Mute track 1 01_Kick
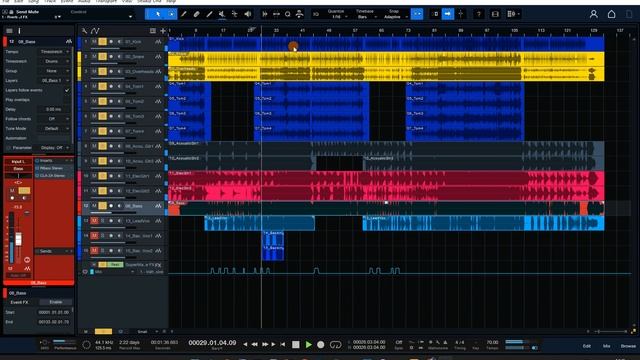This screenshot has height=360, width=640. click(94, 42)
